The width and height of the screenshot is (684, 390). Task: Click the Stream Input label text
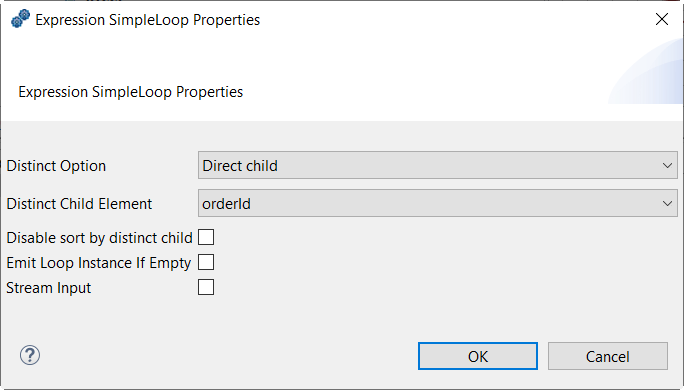click(49, 288)
